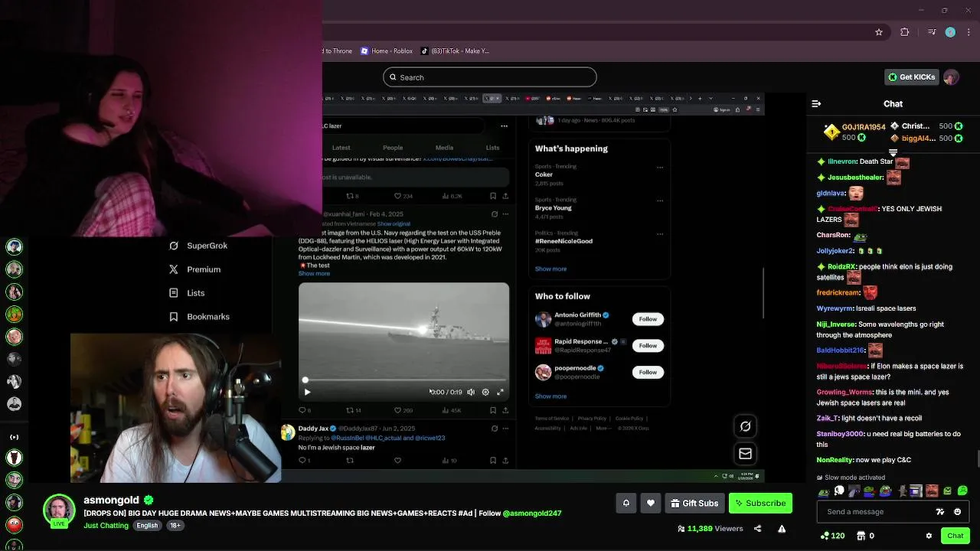The height and width of the screenshot is (551, 980).
Task: Open channel points 120 balance
Action: coord(831,536)
